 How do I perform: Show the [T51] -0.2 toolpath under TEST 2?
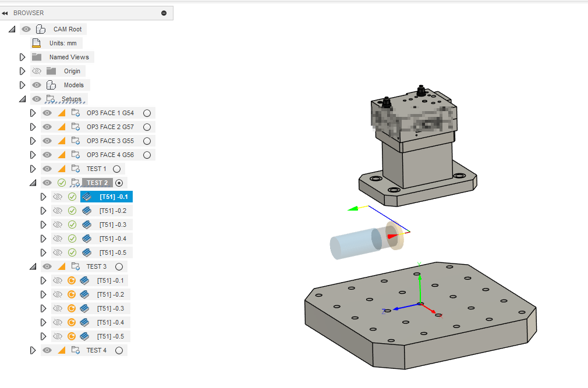point(58,210)
